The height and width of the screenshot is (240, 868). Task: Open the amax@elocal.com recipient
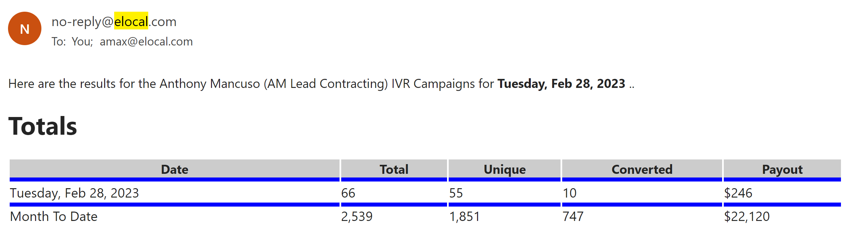pyautogui.click(x=146, y=41)
